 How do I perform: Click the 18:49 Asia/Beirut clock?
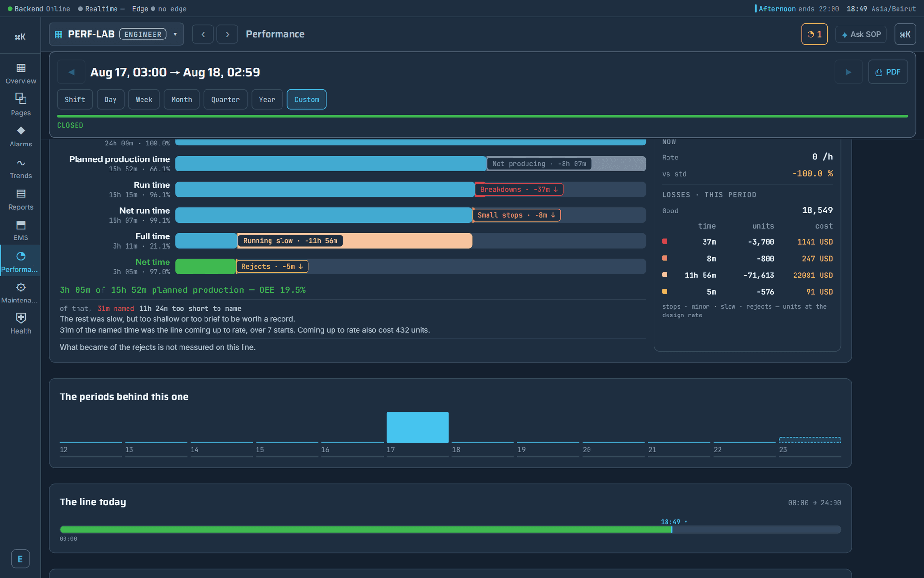(881, 9)
